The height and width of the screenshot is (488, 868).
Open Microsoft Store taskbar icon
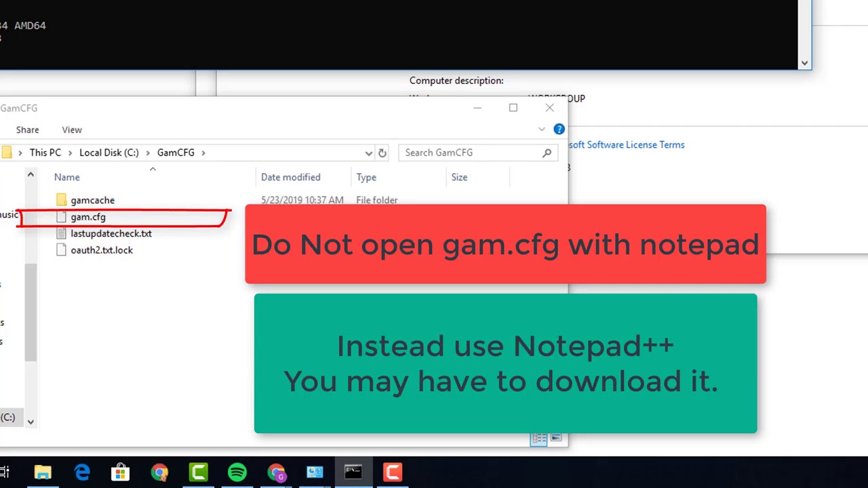click(x=121, y=472)
